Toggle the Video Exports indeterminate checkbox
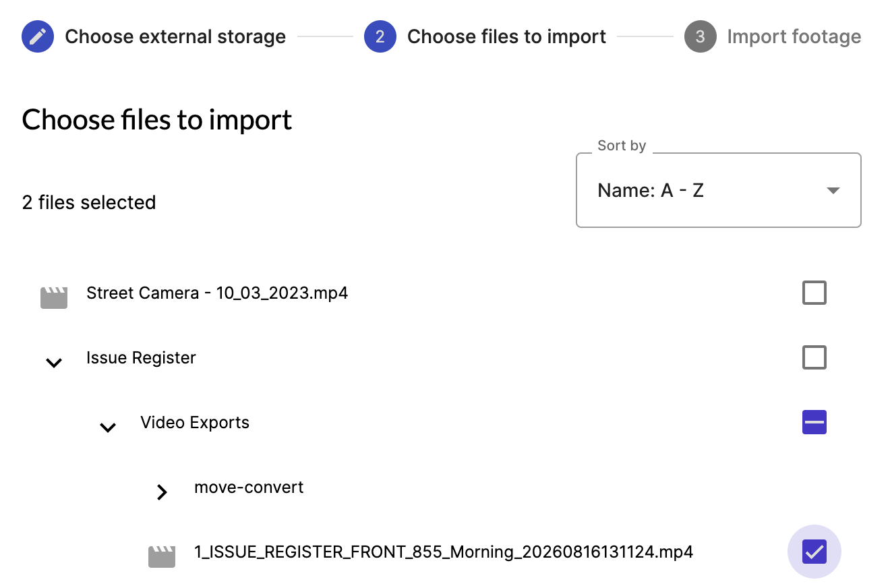Screen dimensions: 890x588 click(814, 423)
